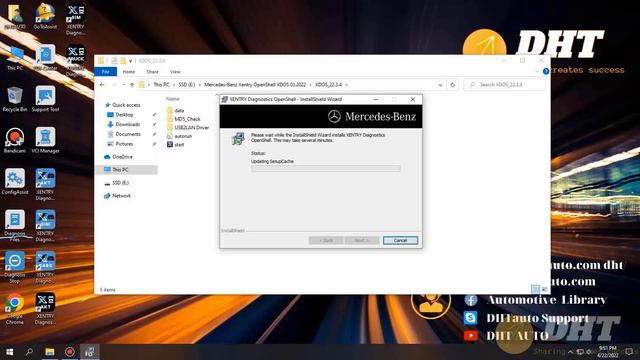Click the installer progress bar
This screenshot has width=640, height=360.
pyautogui.click(x=326, y=169)
